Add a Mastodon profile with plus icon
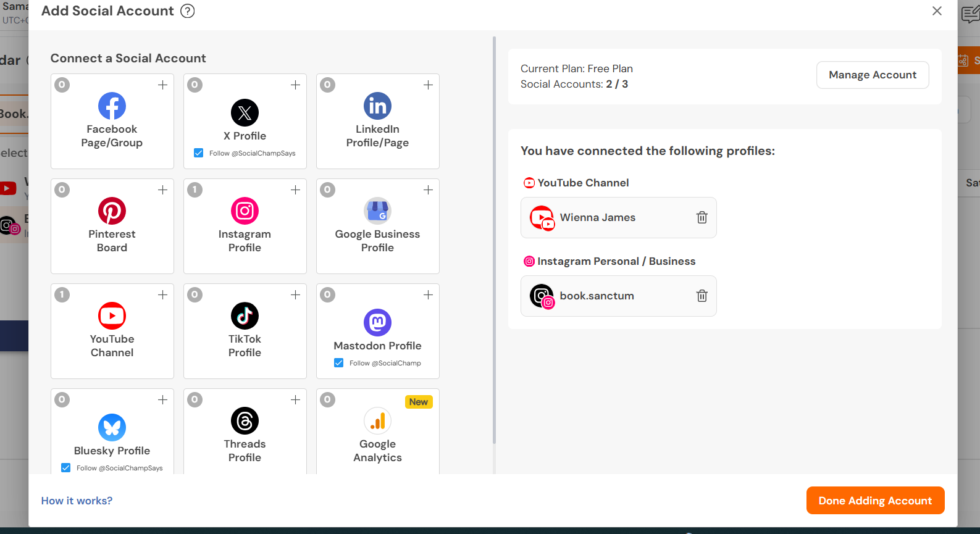980x534 pixels. [x=428, y=295]
